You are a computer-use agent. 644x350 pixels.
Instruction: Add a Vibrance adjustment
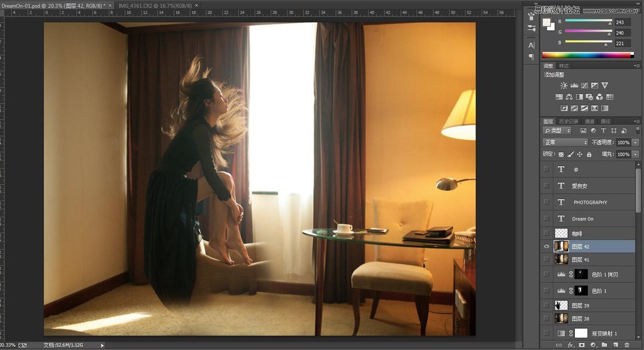tap(604, 85)
